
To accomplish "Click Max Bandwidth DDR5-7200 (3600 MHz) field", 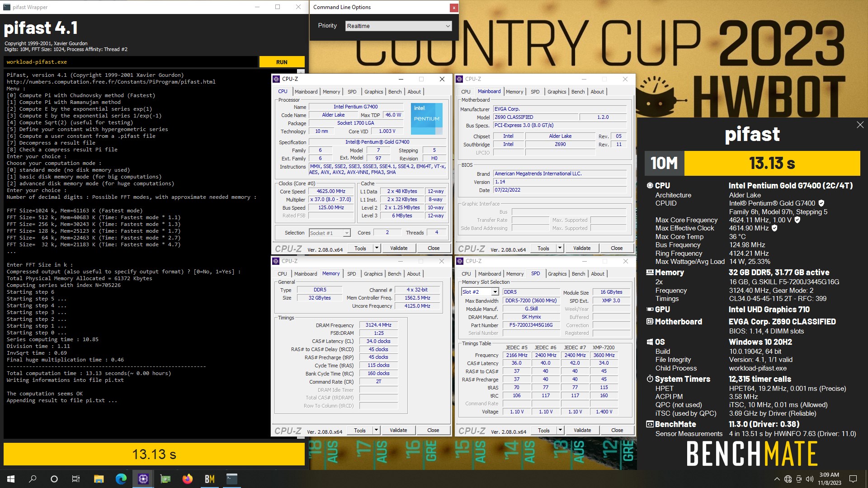I will click(531, 300).
